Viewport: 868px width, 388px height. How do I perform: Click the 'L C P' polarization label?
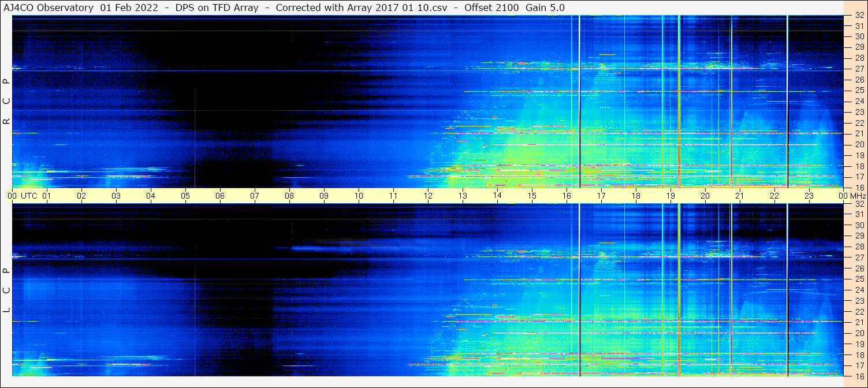click(x=6, y=290)
